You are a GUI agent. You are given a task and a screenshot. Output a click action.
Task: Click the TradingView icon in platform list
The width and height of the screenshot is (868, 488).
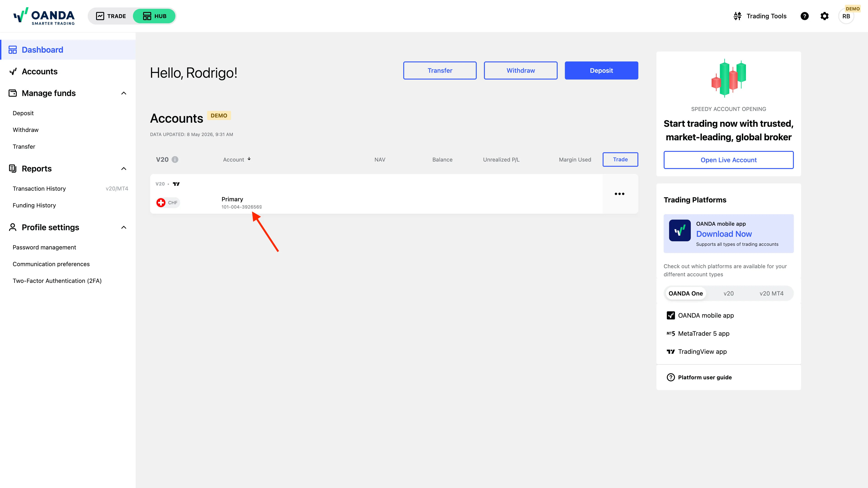670,352
